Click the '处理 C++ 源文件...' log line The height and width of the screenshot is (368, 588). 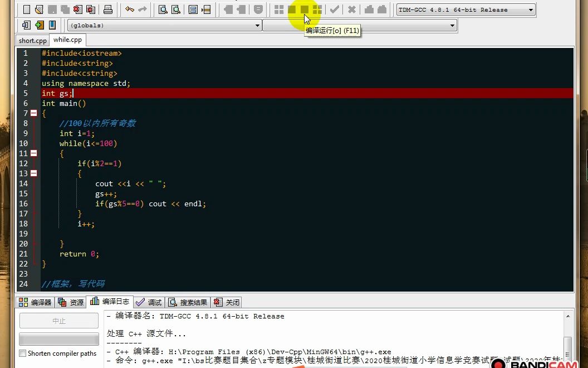(146, 333)
